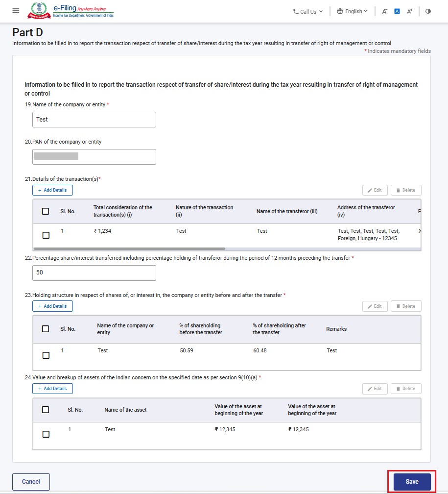Open the hamburger navigation menu
Image resolution: width=448 pixels, height=494 pixels.
pos(16,11)
